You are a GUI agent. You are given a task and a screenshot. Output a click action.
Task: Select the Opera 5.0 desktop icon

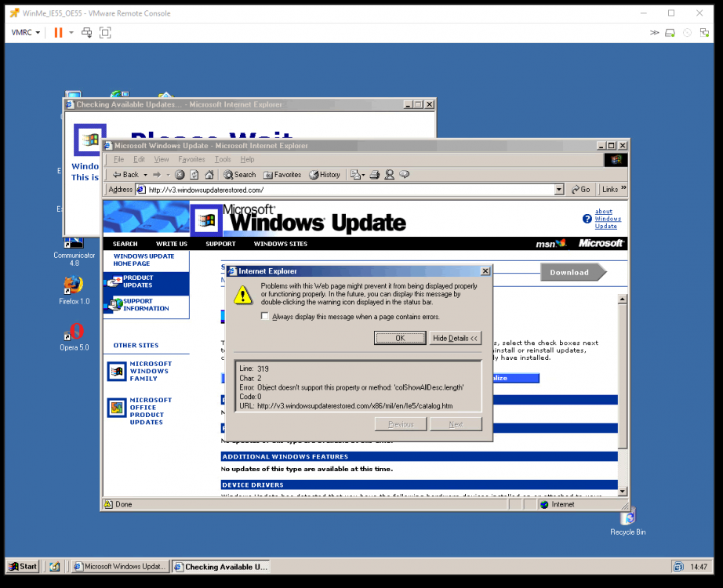click(75, 333)
